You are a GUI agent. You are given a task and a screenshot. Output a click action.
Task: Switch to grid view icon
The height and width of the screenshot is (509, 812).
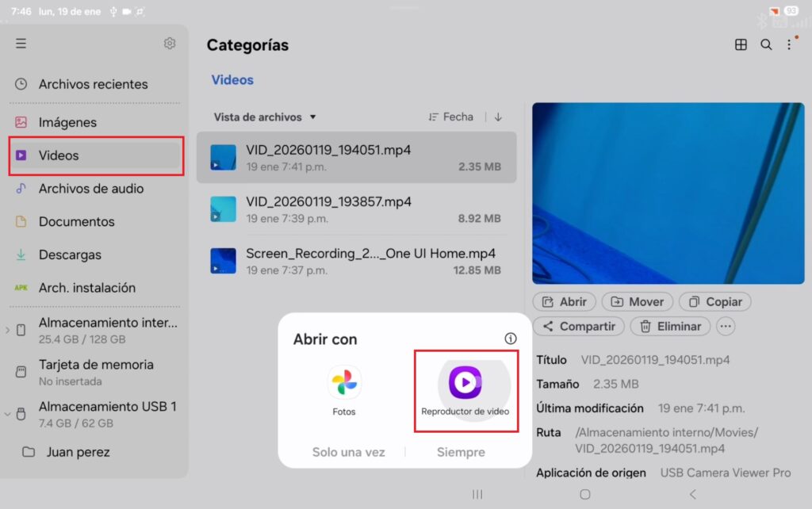coord(741,45)
